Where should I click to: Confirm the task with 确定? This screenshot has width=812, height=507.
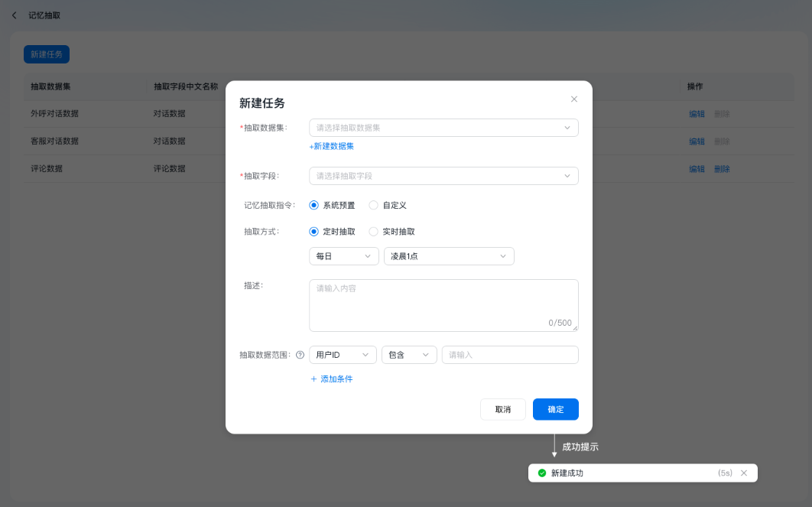pos(555,409)
